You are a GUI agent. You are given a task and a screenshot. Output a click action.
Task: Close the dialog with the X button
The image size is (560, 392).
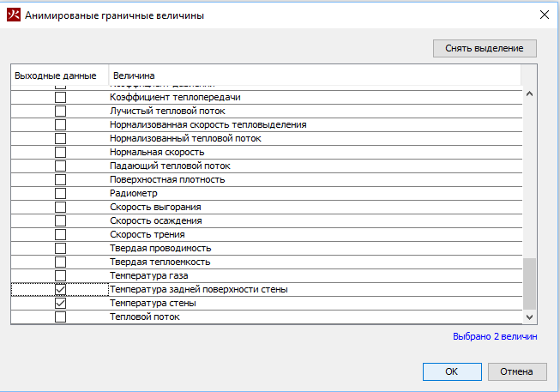pyautogui.click(x=543, y=14)
